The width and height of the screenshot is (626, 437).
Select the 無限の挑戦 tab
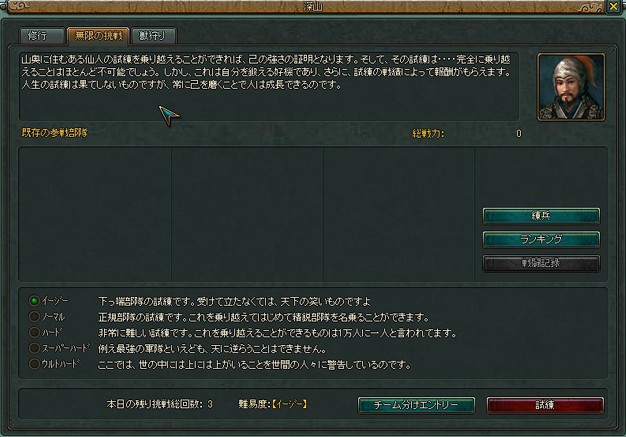98,36
